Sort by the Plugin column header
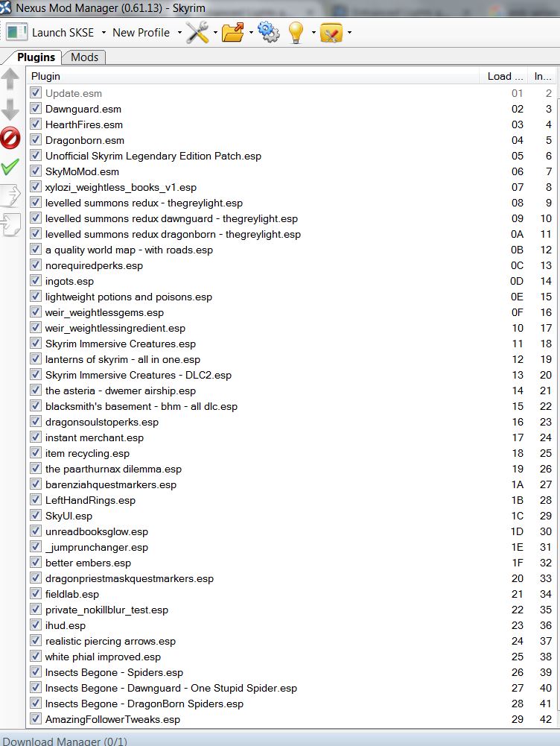The image size is (560, 746). pyautogui.click(x=253, y=76)
